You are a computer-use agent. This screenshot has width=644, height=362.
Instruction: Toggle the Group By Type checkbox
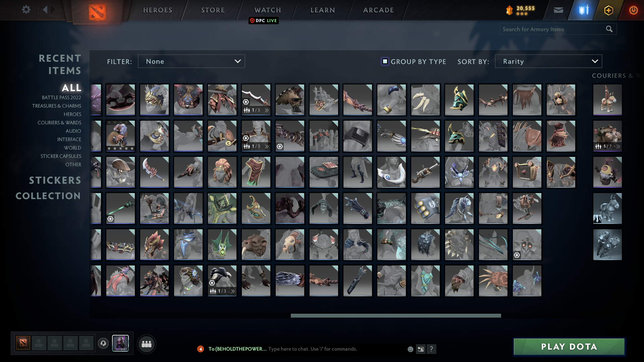tap(385, 61)
